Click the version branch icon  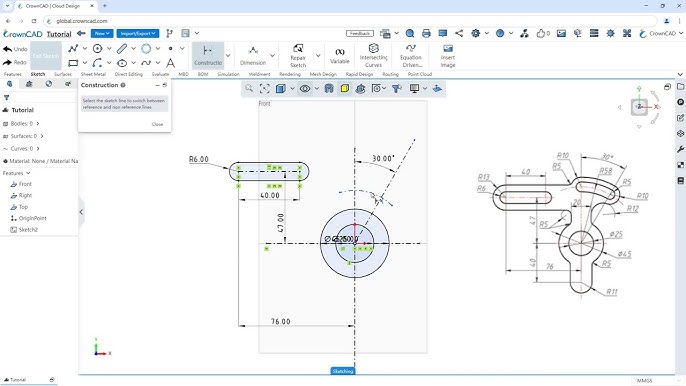[x=169, y=33]
